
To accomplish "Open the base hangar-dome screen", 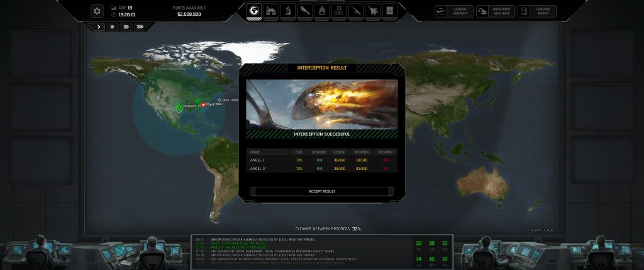I will click(271, 11).
